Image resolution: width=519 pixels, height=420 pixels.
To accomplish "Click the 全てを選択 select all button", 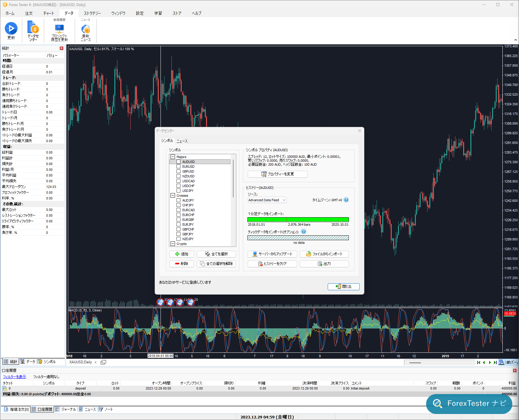I will pyautogui.click(x=216, y=254).
